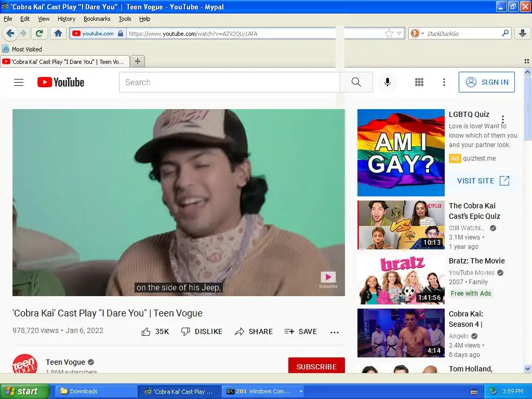Click the YouTube search magnifier button
This screenshot has height=399, width=532.
coord(356,82)
